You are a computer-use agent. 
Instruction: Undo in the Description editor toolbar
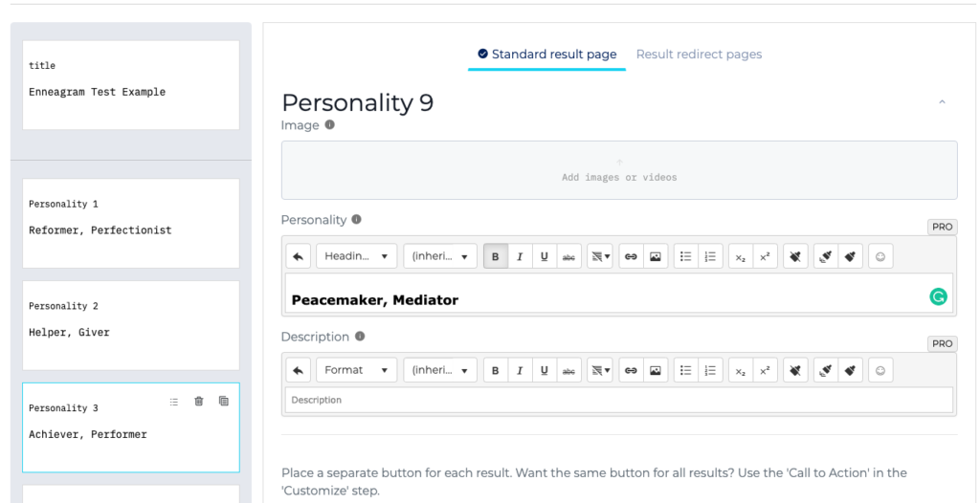(299, 370)
